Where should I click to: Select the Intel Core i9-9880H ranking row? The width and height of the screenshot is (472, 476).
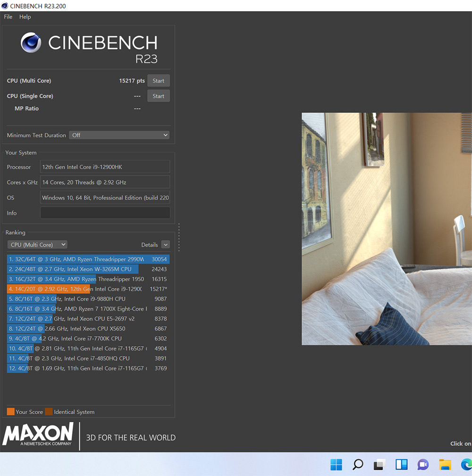[88, 299]
